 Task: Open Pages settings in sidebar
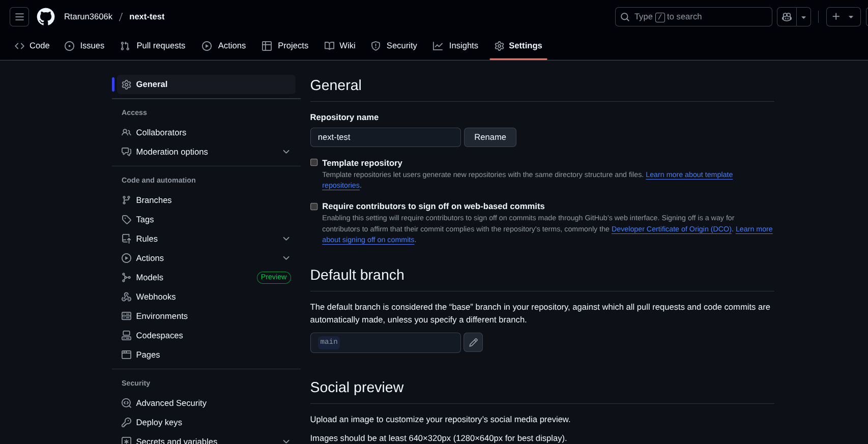click(206, 354)
